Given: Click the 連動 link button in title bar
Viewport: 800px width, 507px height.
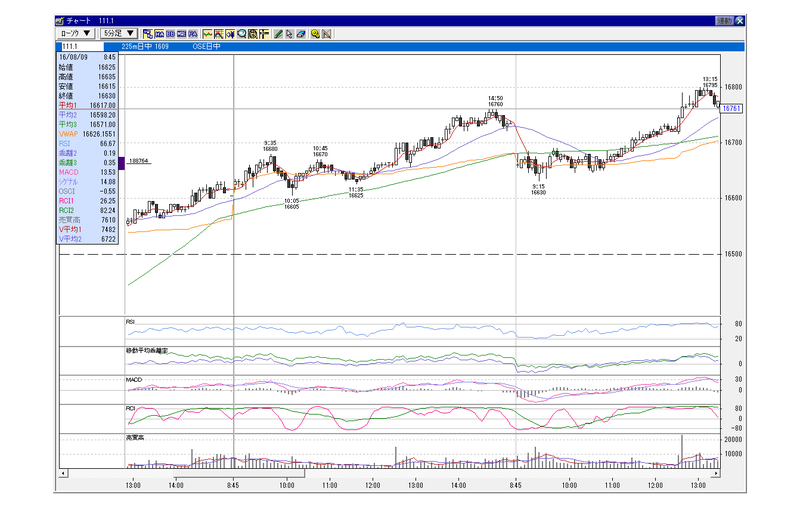Looking at the screenshot, I should [724, 21].
